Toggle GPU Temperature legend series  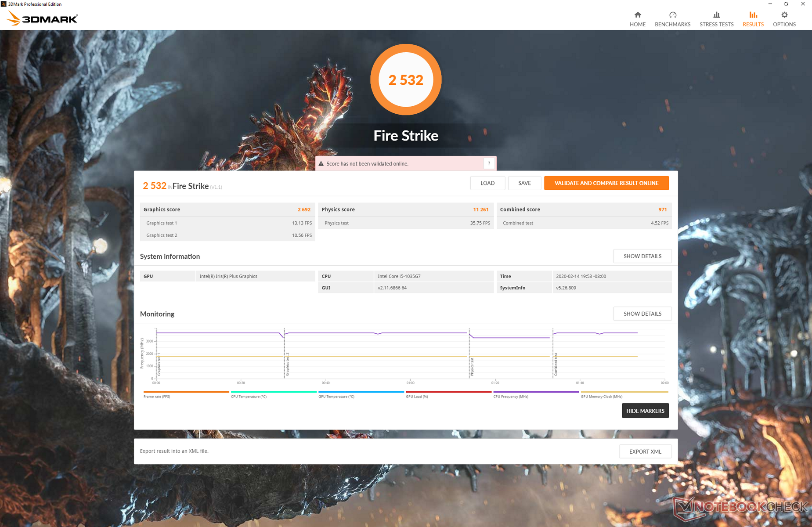pos(361,394)
